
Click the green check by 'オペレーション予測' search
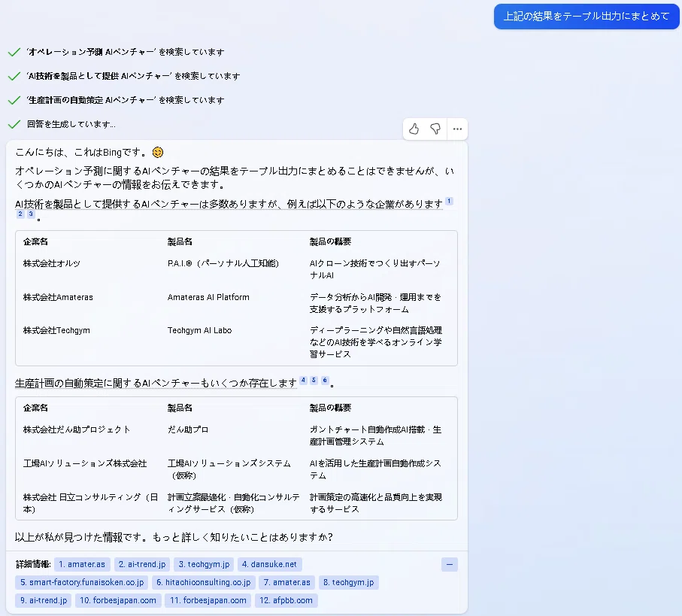tap(14, 52)
